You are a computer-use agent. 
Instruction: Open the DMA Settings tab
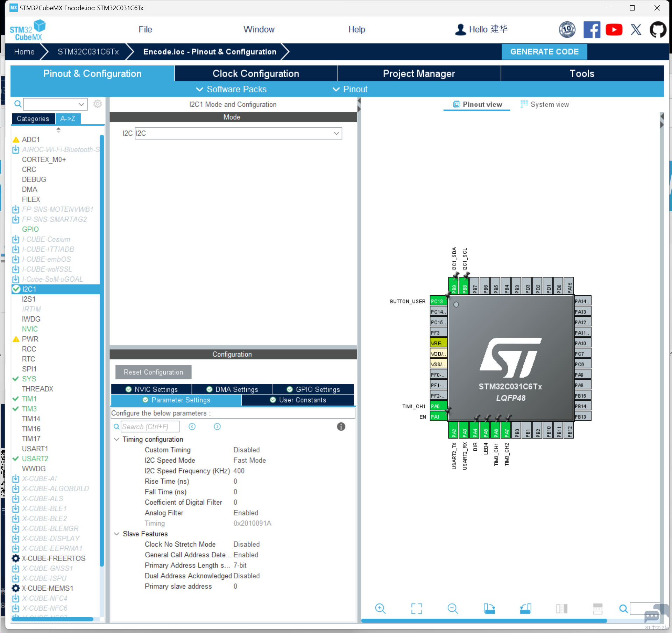tap(232, 389)
